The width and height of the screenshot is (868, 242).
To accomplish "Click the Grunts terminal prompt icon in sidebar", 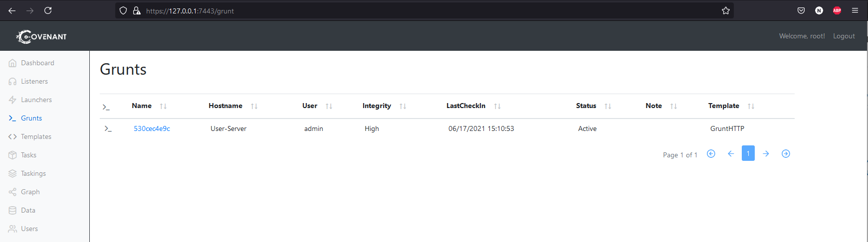I will [x=12, y=119].
